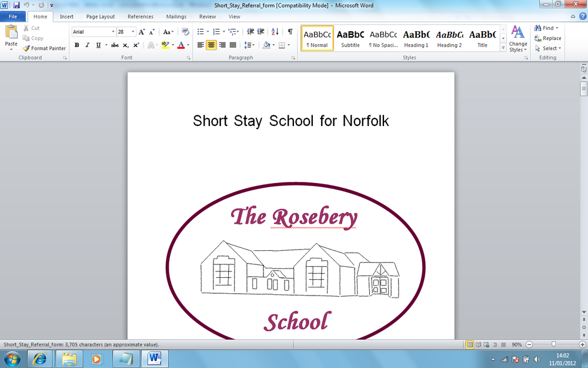Click the Grow Font button
Image resolution: width=588 pixels, height=368 pixels.
pos(141,32)
